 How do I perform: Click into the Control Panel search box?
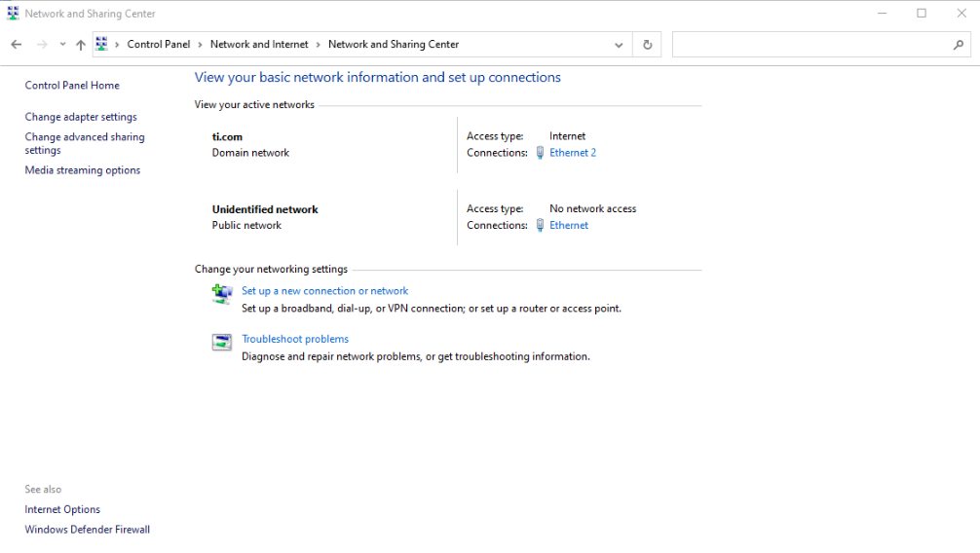809,45
